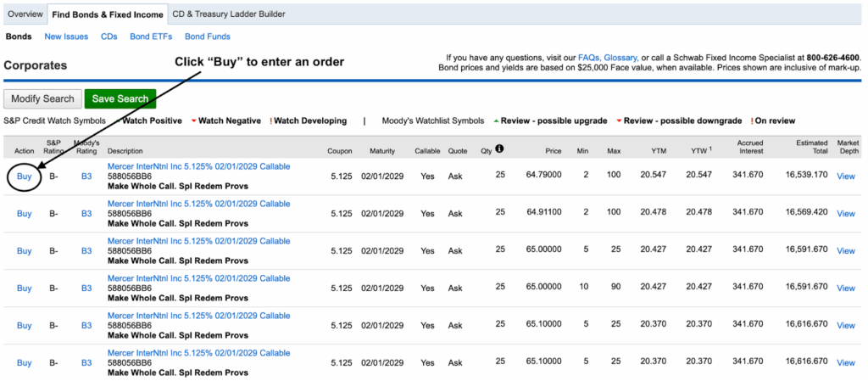Viewport: 868px width, 381px height.
Task: Open the FAQs link
Action: point(589,58)
